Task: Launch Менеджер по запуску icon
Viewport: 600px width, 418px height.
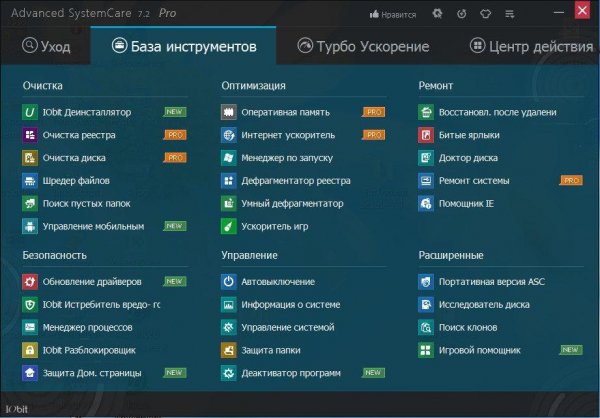Action: [229, 158]
